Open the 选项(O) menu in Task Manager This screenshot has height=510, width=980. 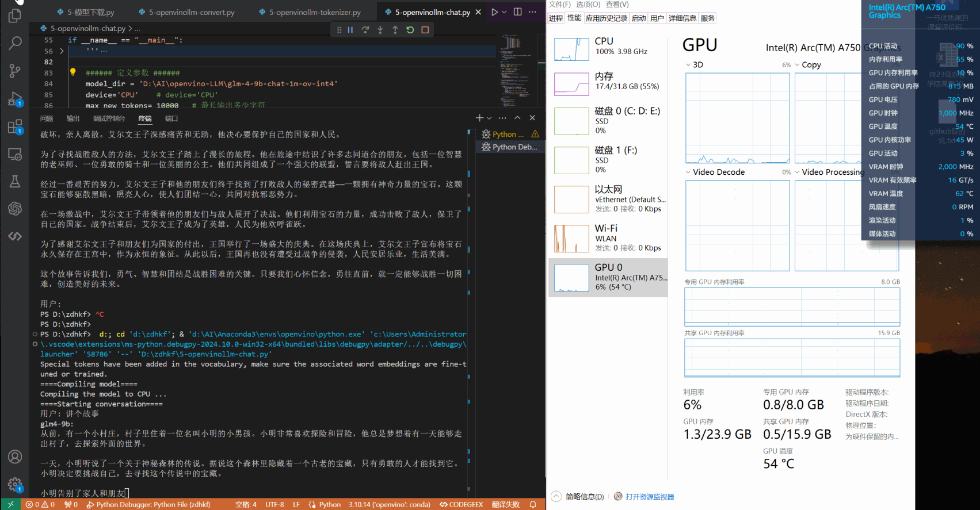click(588, 5)
